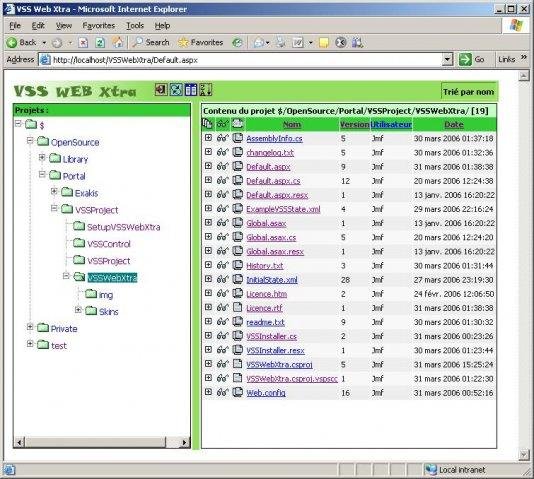Screen dimensions: 534x479
Task: Open the File menu
Action: (15, 26)
